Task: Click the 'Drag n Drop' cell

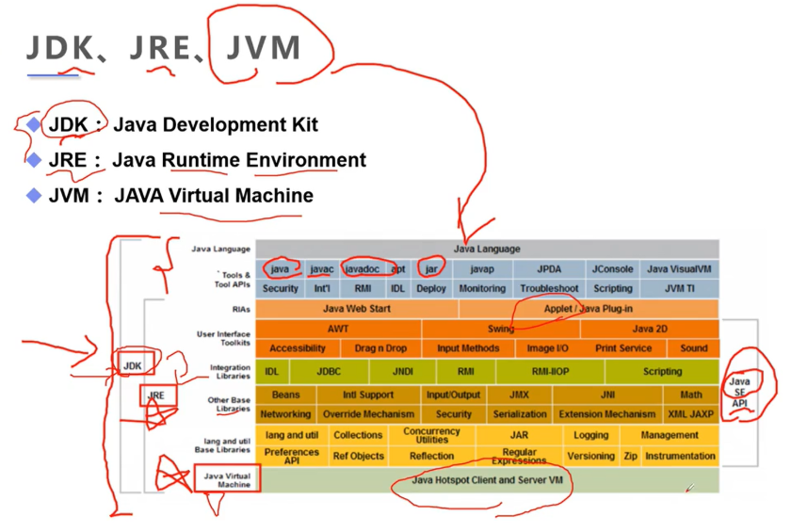Action: pos(380,348)
